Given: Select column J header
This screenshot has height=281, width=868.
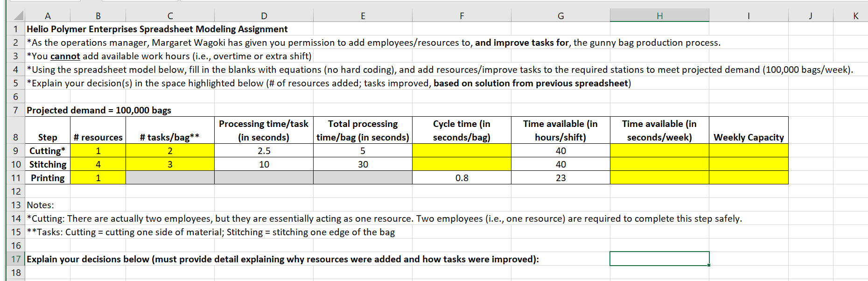Looking at the screenshot, I should (811, 16).
